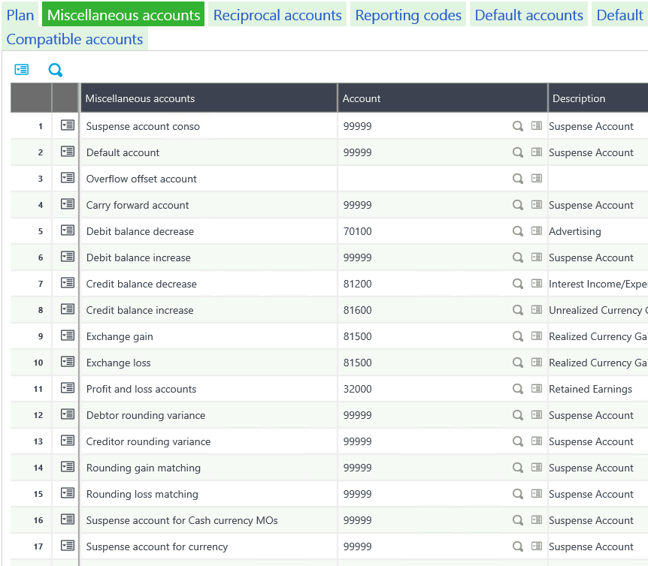Open selection icon in Overflow offset account row
648x566 pixels.
[536, 179]
